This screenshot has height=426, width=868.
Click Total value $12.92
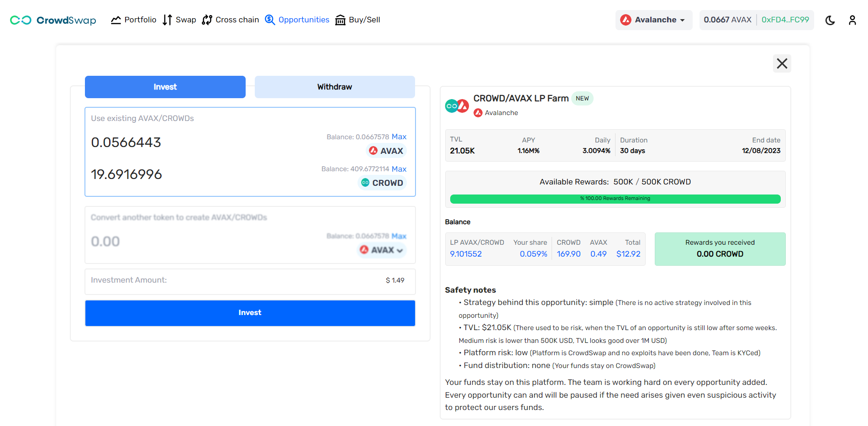pyautogui.click(x=628, y=254)
